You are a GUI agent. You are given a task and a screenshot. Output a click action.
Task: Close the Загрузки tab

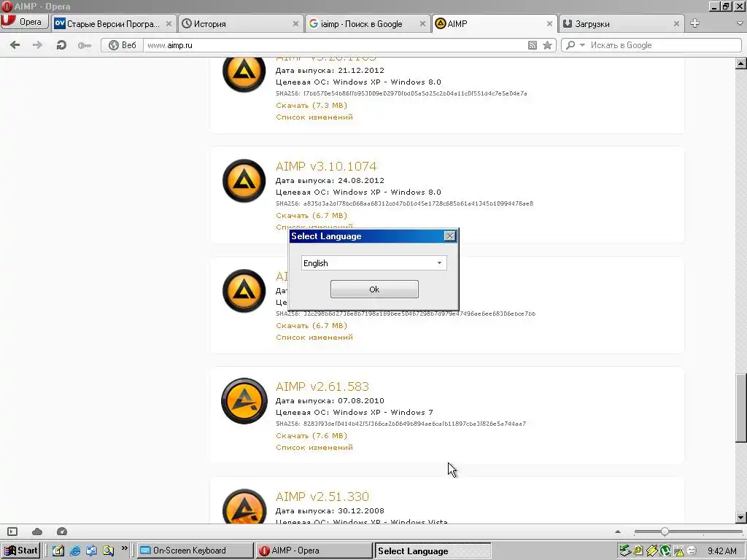point(676,24)
